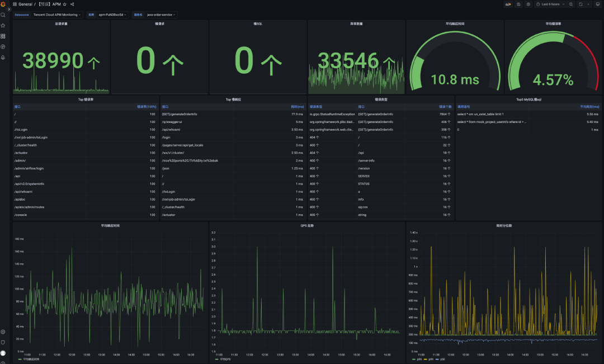This screenshot has width=604, height=364.
Task: Click the dashboards grid icon before General
Action: click(15, 4)
